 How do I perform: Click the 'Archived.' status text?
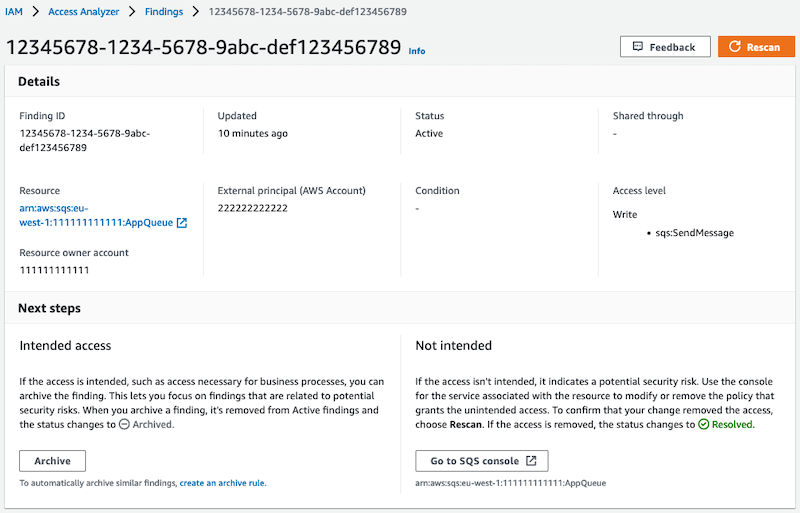153,424
